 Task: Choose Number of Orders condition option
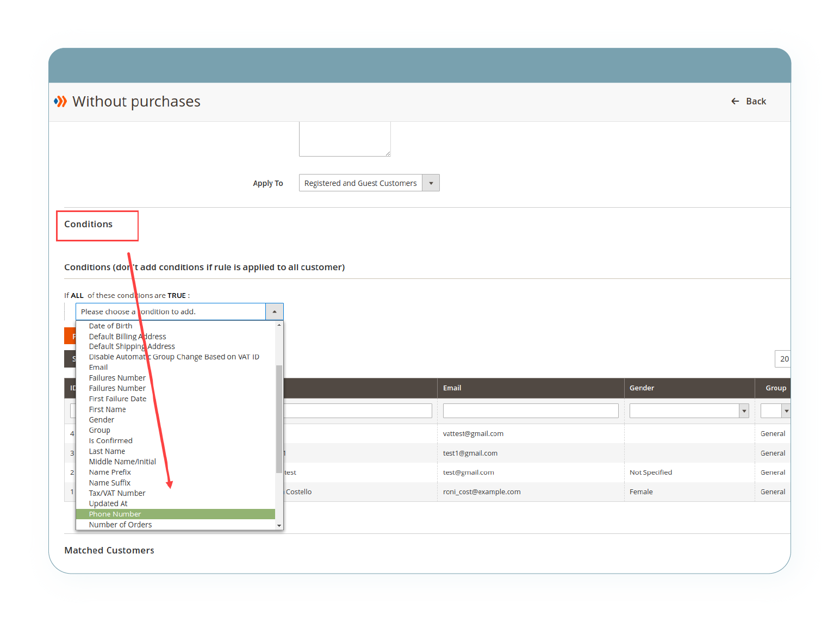[x=120, y=525]
